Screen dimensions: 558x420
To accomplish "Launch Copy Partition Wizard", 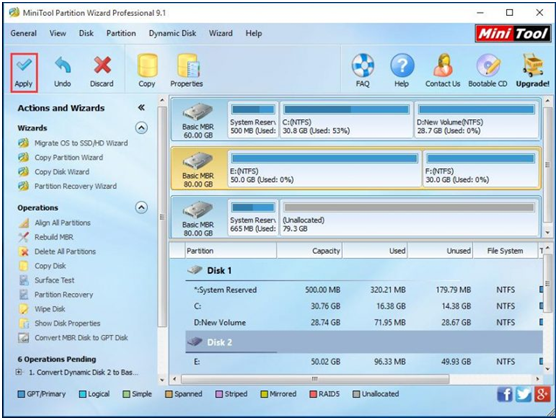I will coord(69,158).
